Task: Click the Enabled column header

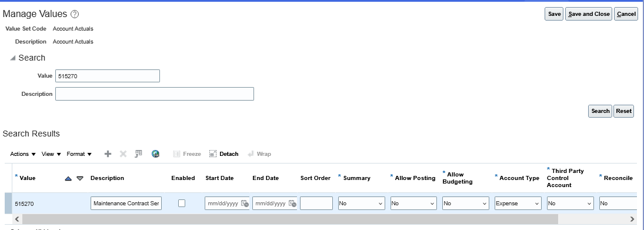Action: [183, 178]
